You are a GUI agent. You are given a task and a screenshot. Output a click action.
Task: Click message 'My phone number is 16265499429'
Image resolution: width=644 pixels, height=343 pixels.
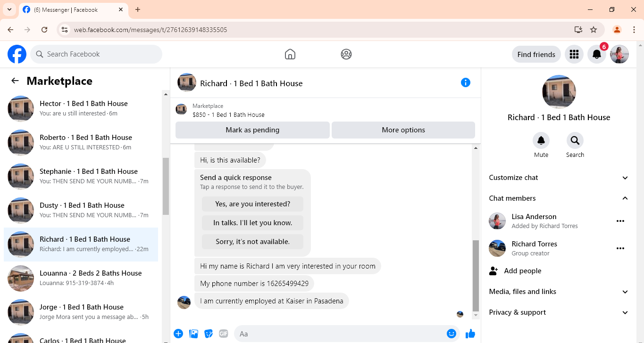[x=254, y=284]
